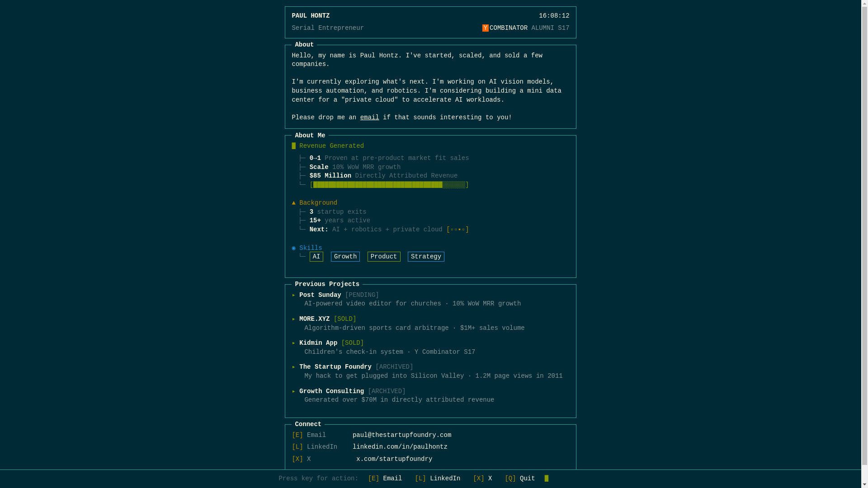Click the [SOLD] status of MORE.XYZ
The height and width of the screenshot is (488, 868).
(x=345, y=319)
